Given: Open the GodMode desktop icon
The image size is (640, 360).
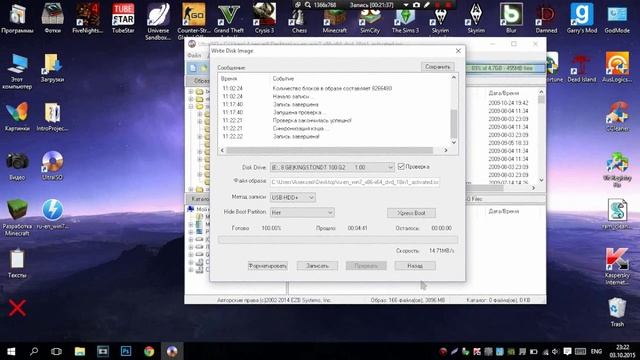Looking at the screenshot, I should (617, 18).
